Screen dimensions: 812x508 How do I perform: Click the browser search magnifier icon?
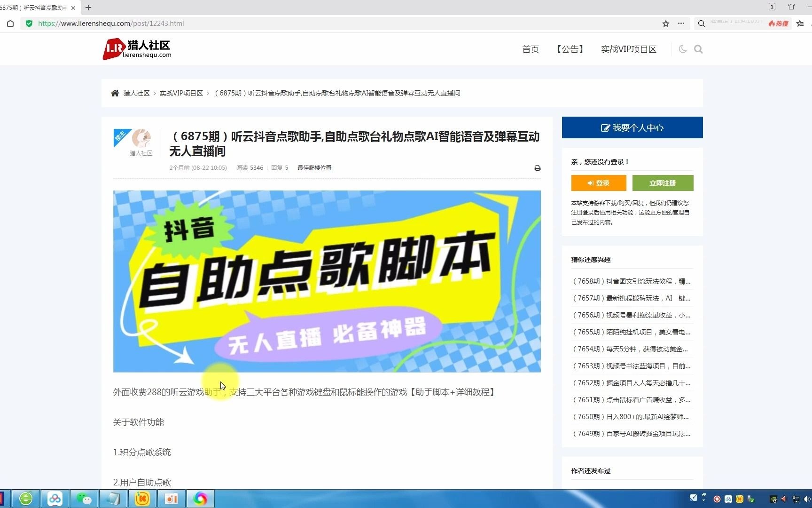point(702,24)
